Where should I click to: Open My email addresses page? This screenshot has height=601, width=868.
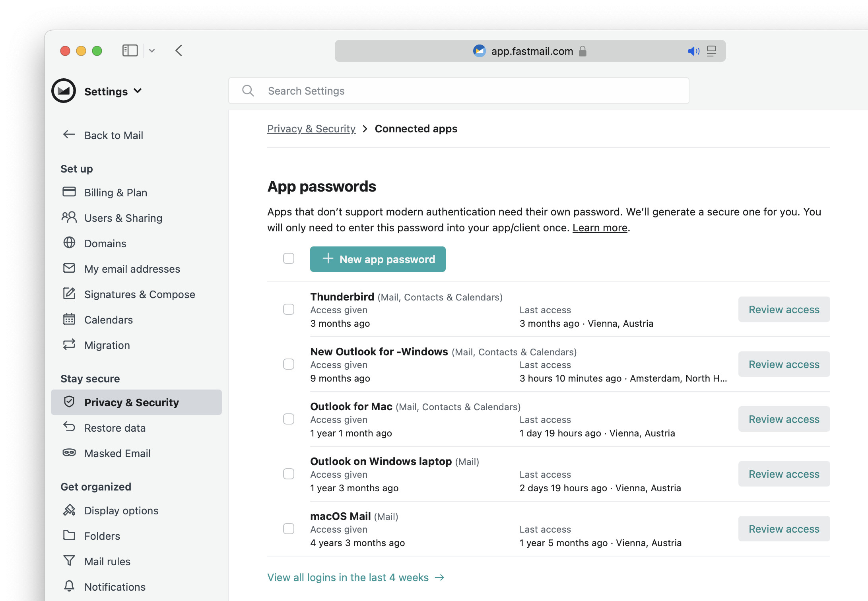(136, 269)
